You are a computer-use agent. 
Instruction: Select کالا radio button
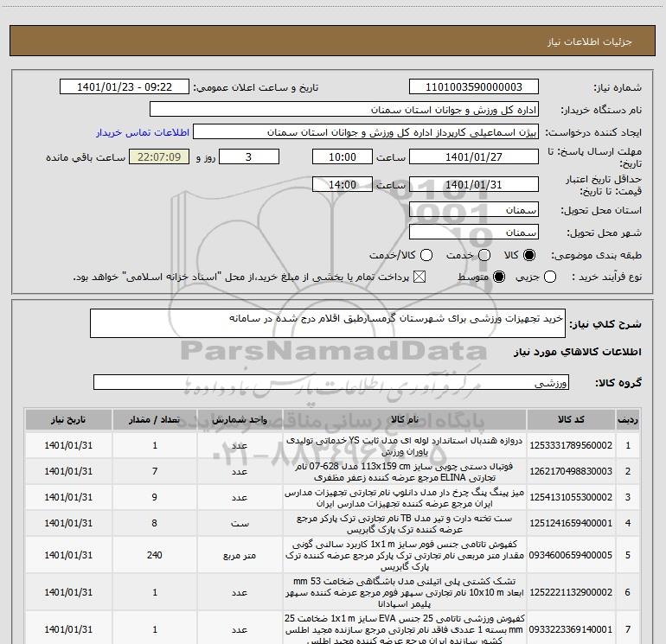[x=529, y=255]
